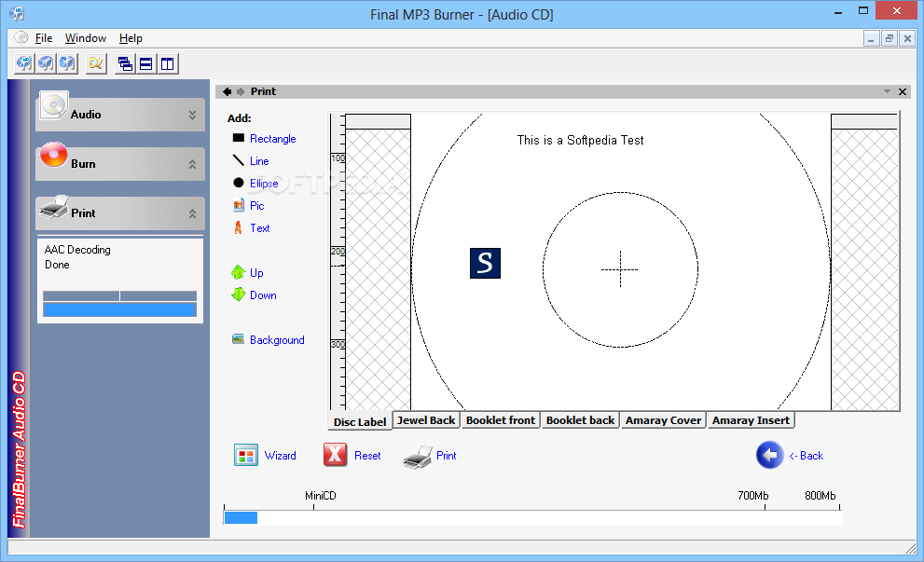Click the gray segmented progress bar
The width and height of the screenshot is (924, 562).
tap(119, 295)
